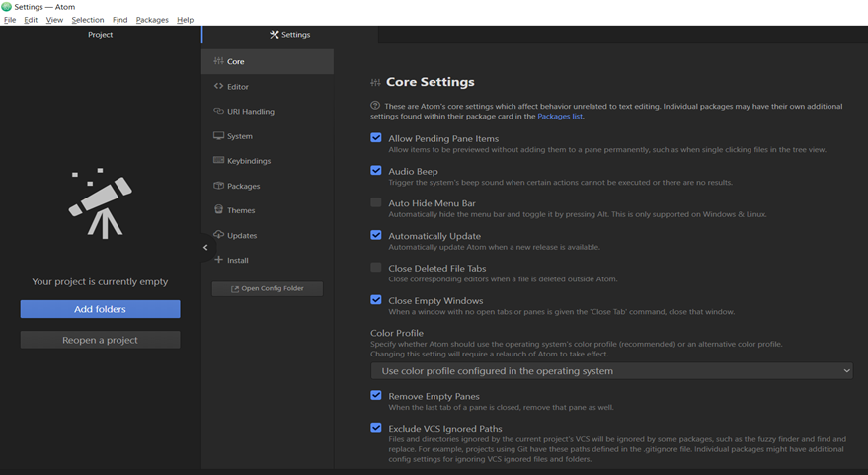Follow the Packages list link

(x=560, y=117)
